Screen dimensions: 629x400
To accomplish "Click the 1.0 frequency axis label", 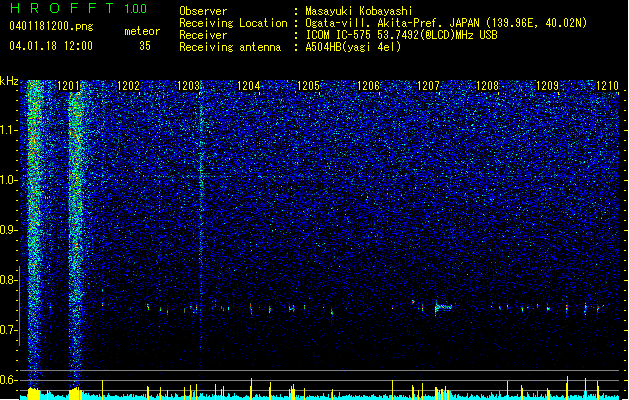I will click(x=9, y=180).
